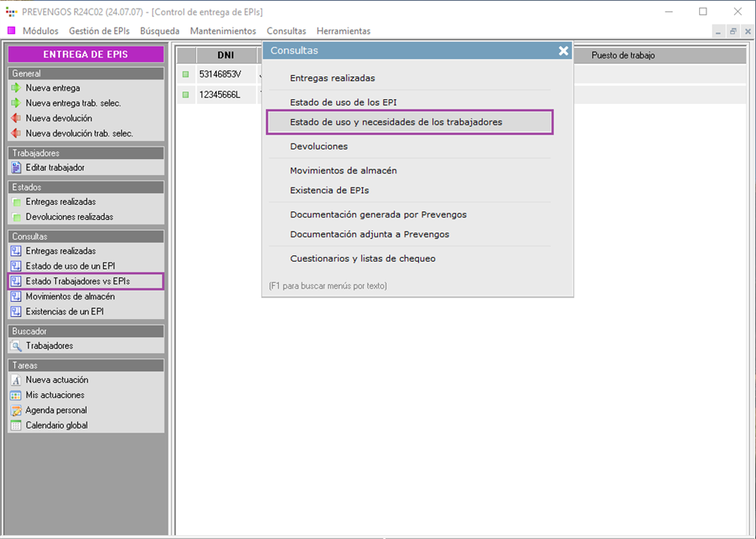Choose Estado de uso y necesidades de los trabajadores
This screenshot has width=756, height=539.
point(396,122)
